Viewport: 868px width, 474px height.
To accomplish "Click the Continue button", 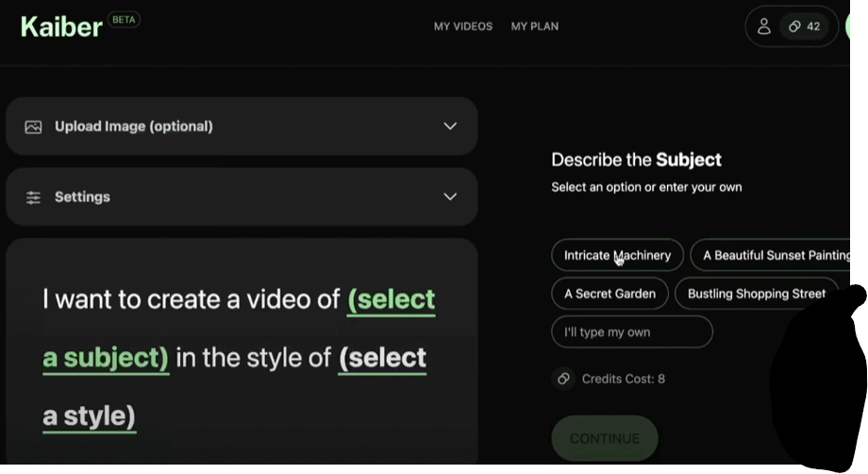I will [605, 438].
